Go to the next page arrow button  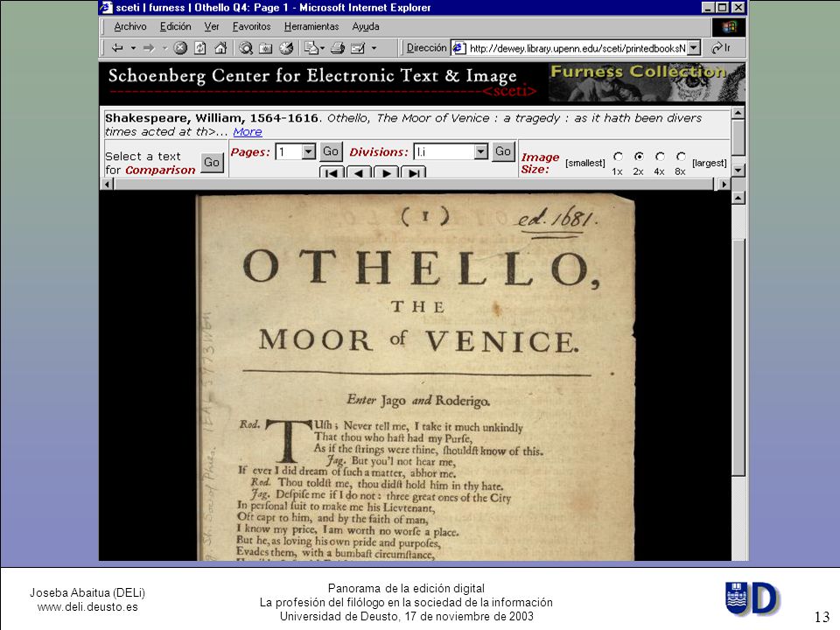386,172
